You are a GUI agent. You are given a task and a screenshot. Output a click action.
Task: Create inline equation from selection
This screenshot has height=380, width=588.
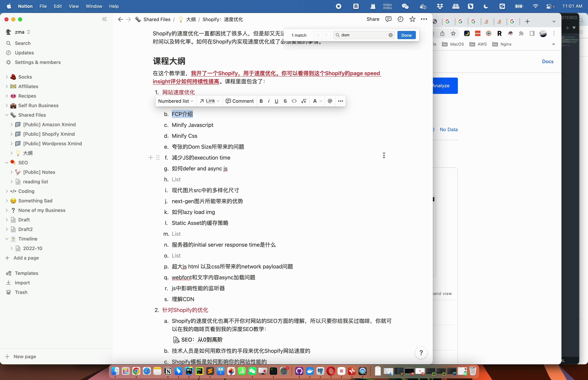[x=304, y=101]
